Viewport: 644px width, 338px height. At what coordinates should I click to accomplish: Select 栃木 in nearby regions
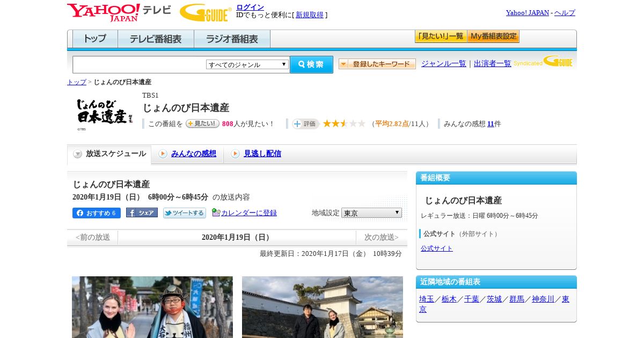(x=449, y=299)
